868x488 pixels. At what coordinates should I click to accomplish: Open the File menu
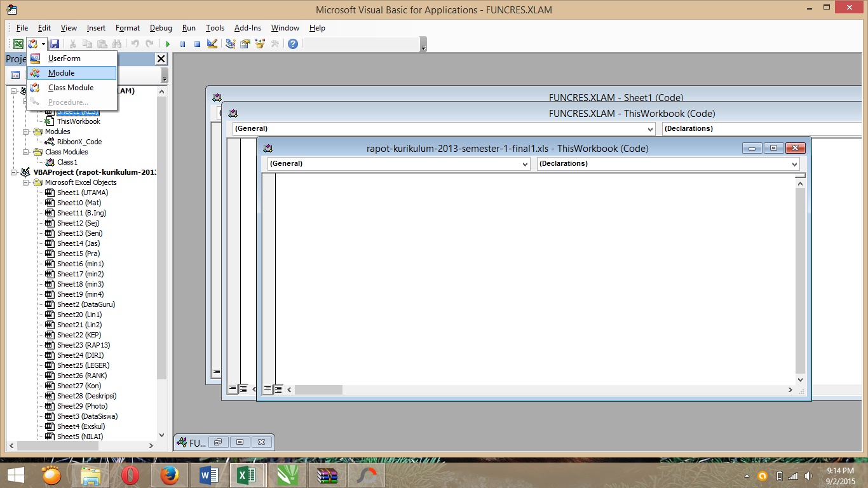click(x=22, y=28)
